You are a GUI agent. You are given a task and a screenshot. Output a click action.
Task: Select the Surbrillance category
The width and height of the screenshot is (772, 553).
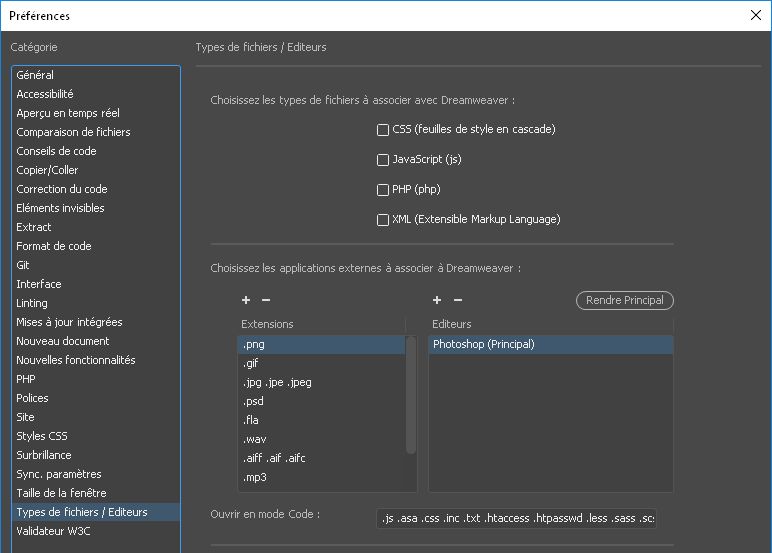pyautogui.click(x=96, y=455)
